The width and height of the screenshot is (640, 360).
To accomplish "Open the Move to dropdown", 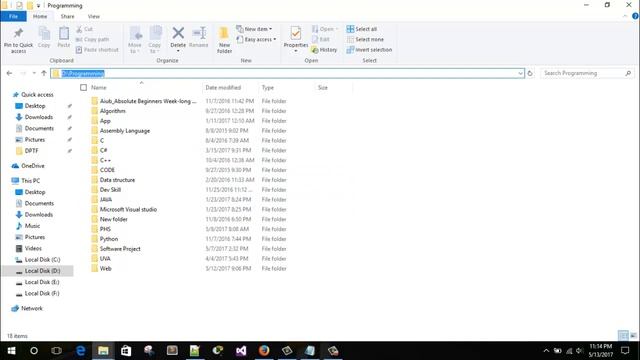I will click(x=135, y=40).
